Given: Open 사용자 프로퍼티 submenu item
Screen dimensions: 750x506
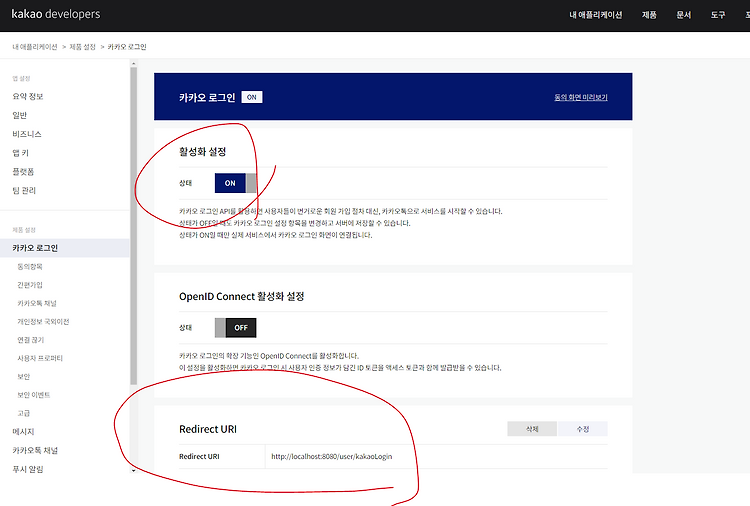Looking at the screenshot, I should [40, 358].
